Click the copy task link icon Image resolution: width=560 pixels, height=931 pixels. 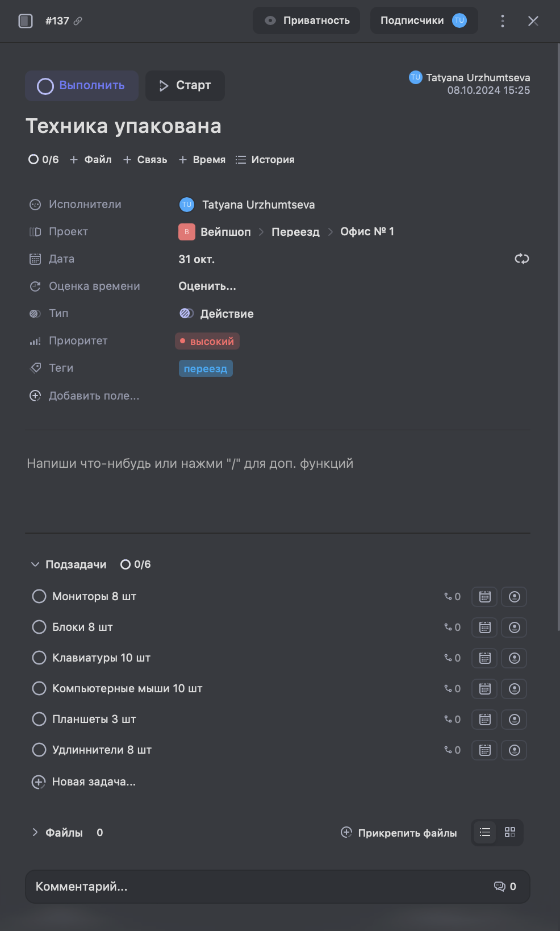(x=78, y=21)
